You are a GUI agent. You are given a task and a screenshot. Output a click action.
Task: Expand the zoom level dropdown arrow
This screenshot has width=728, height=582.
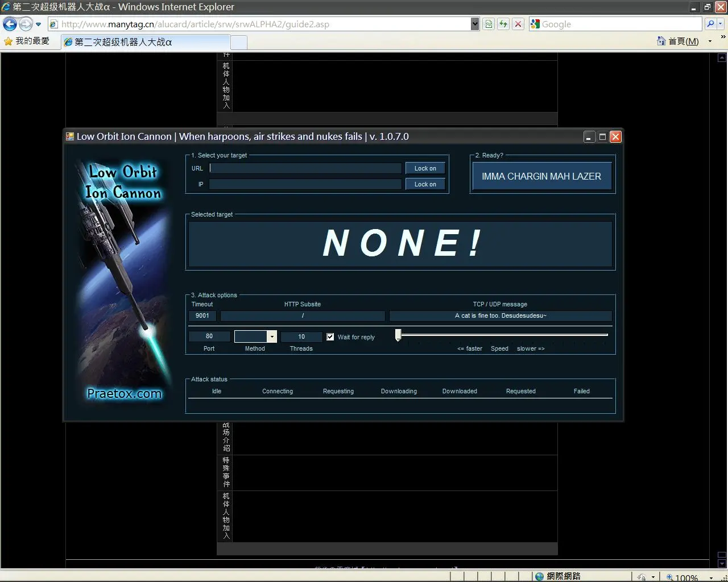point(711,577)
